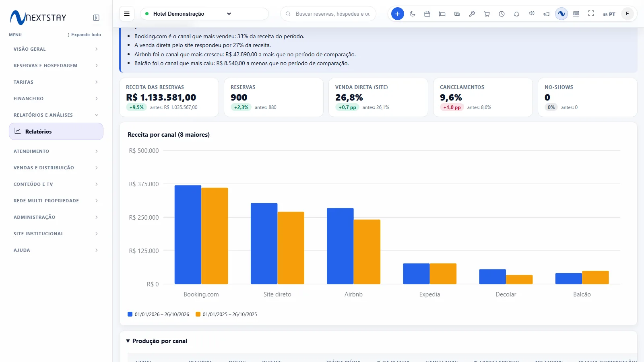The width and height of the screenshot is (644, 362).
Task: Collapse the Relatórios e Análises section
Action: (56, 115)
